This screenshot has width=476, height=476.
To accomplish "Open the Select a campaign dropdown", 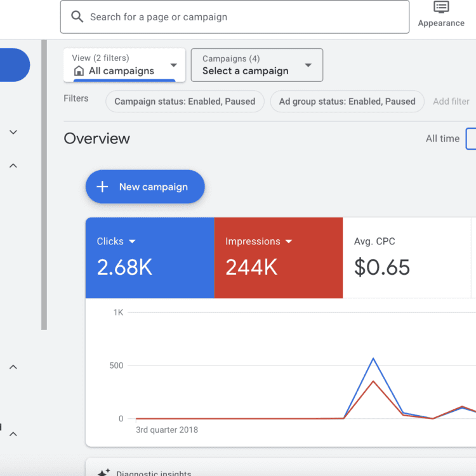I will 257,65.
